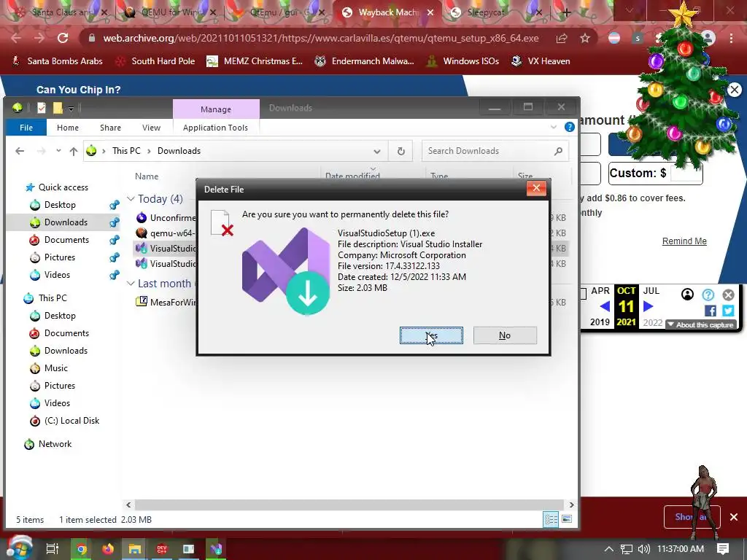Open (C:) Local Disk in navigation pane
The height and width of the screenshot is (560, 747).
click(x=71, y=421)
